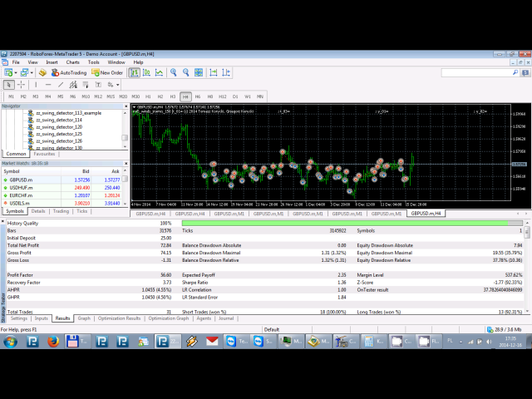Open Strategy Tester Inputs tab
This screenshot has width=532, height=399.
(42, 318)
